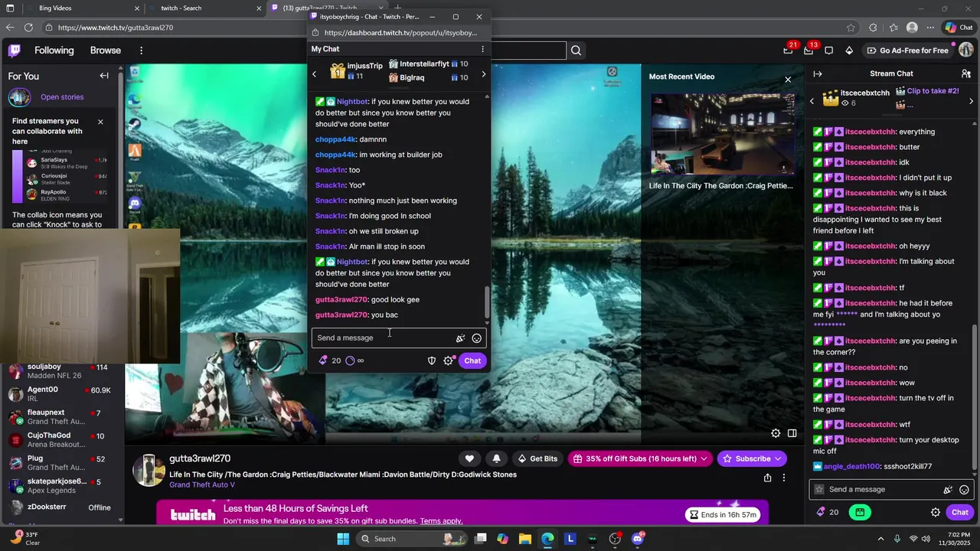Open the Browse page

106,51
